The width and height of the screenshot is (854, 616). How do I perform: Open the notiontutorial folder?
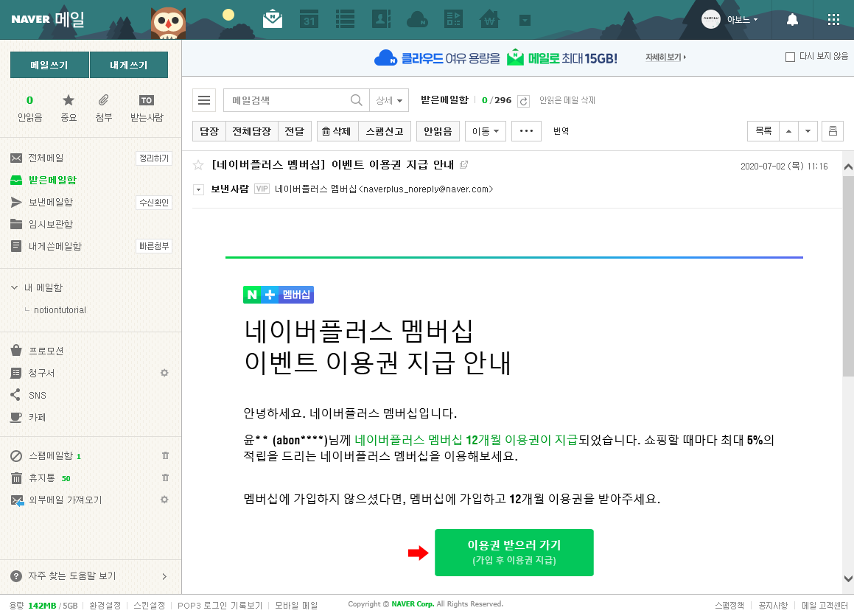tap(60, 310)
